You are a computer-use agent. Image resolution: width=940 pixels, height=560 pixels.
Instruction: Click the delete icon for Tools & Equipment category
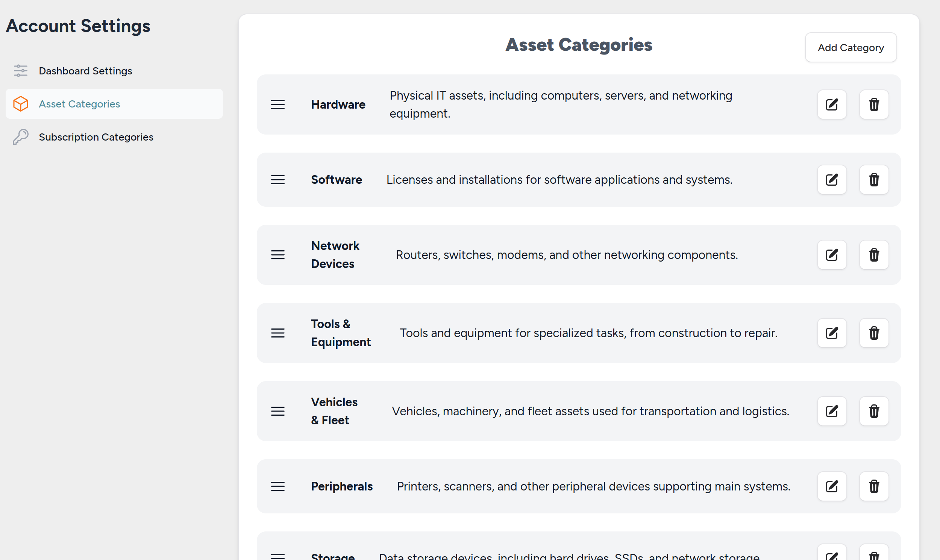(874, 333)
